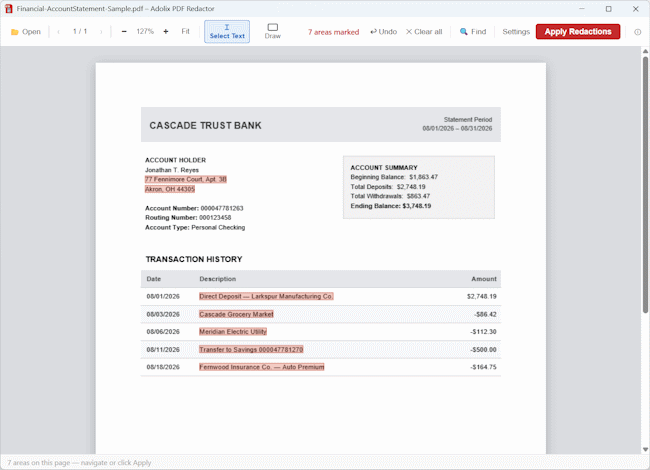Select marked text Akron, OH 44305
The width and height of the screenshot is (650, 470).
coord(170,189)
